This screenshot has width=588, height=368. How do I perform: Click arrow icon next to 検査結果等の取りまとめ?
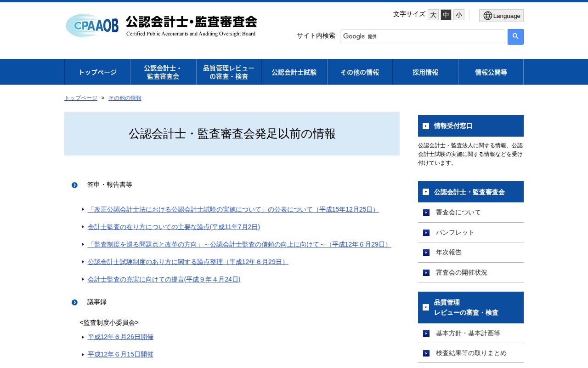[426, 353]
